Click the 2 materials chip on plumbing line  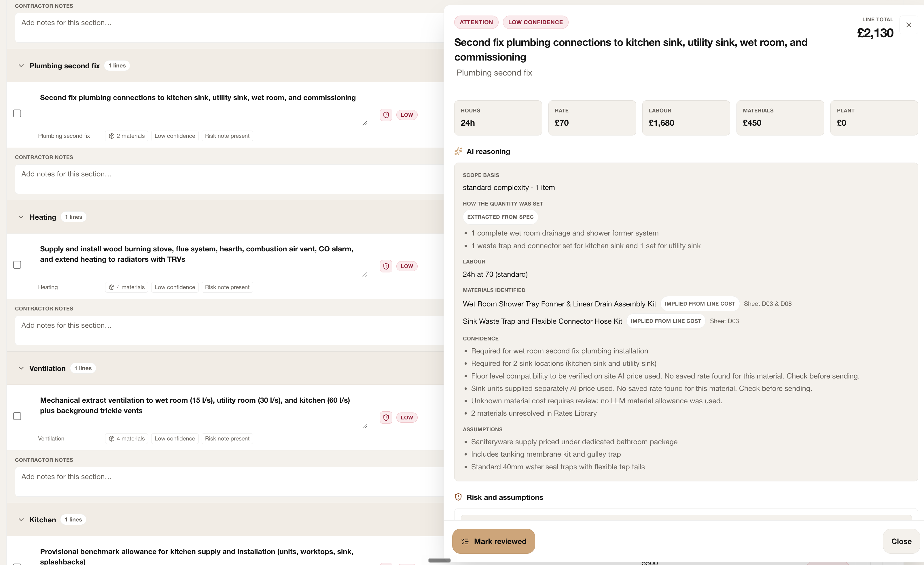tap(127, 136)
